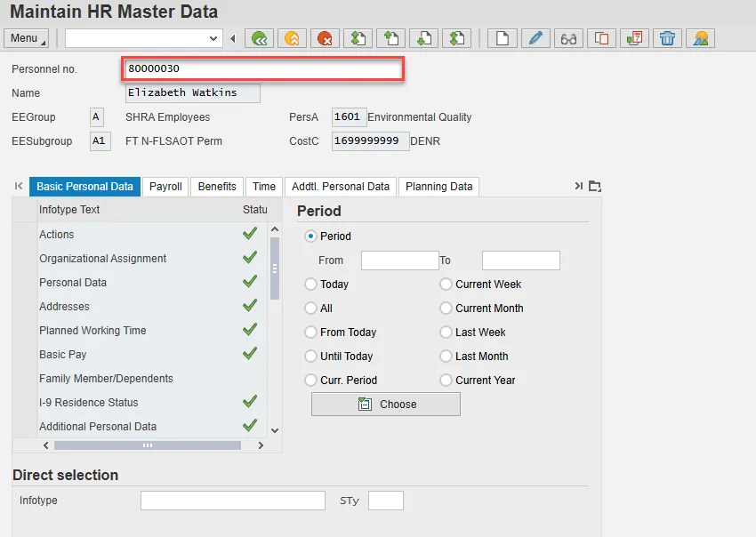This screenshot has width=756, height=537.
Task: Expand the tab list icon beside tabs
Action: pos(595,187)
